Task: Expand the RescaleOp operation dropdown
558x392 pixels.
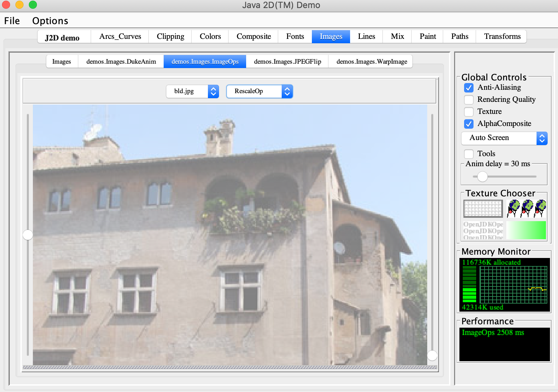Action: pos(260,91)
